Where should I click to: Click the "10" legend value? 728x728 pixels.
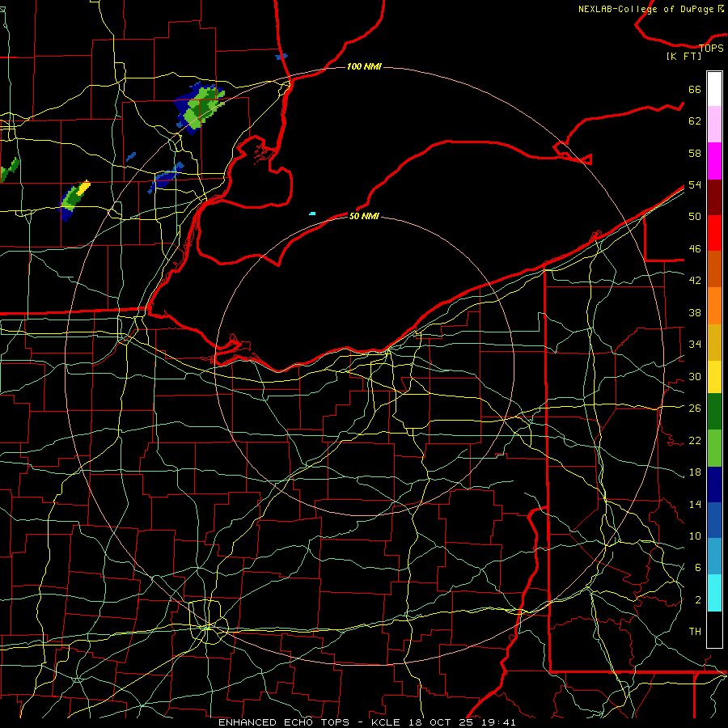point(695,536)
